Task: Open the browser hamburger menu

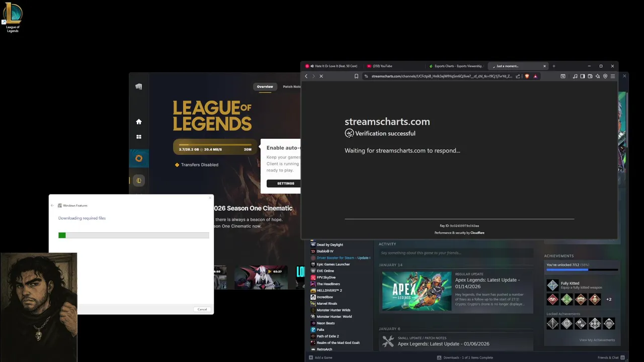Action: (x=612, y=76)
